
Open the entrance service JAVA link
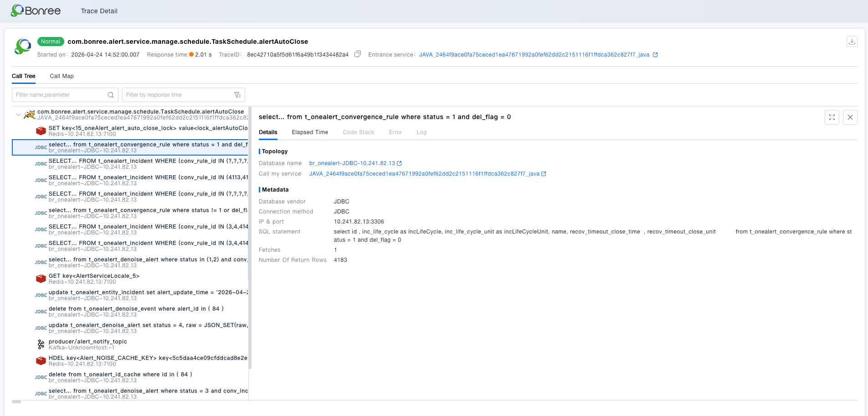(x=534, y=55)
